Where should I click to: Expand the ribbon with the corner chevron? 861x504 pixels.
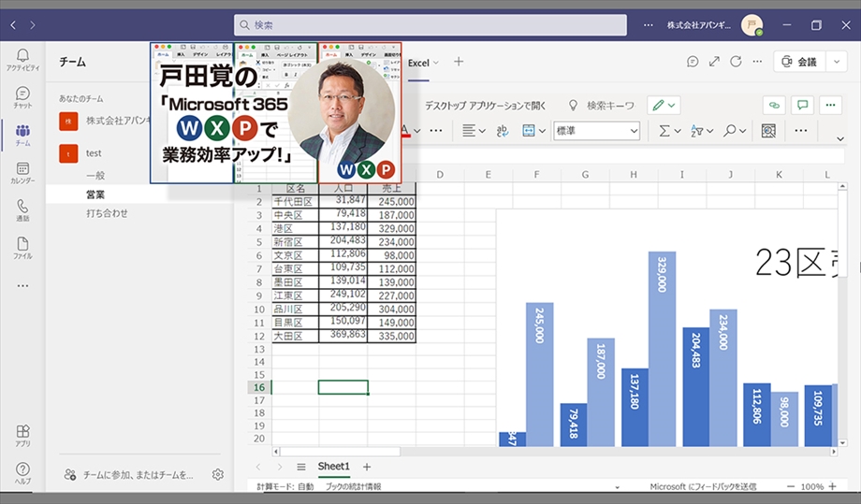pos(840,138)
